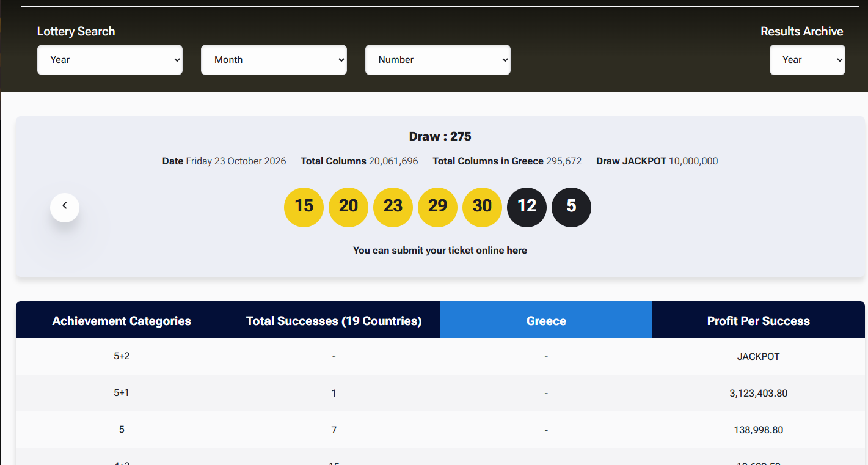The image size is (868, 465).
Task: Click the JACKPOT profit cell
Action: click(759, 356)
